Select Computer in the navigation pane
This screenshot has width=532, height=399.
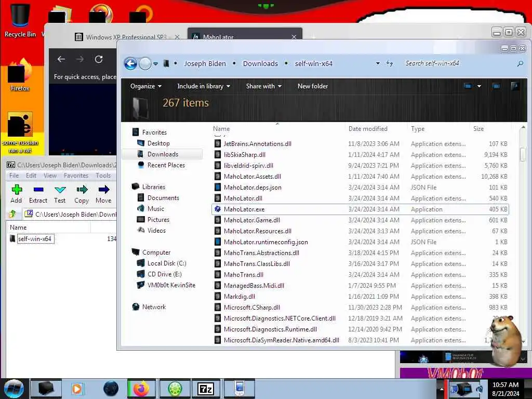pyautogui.click(x=156, y=252)
